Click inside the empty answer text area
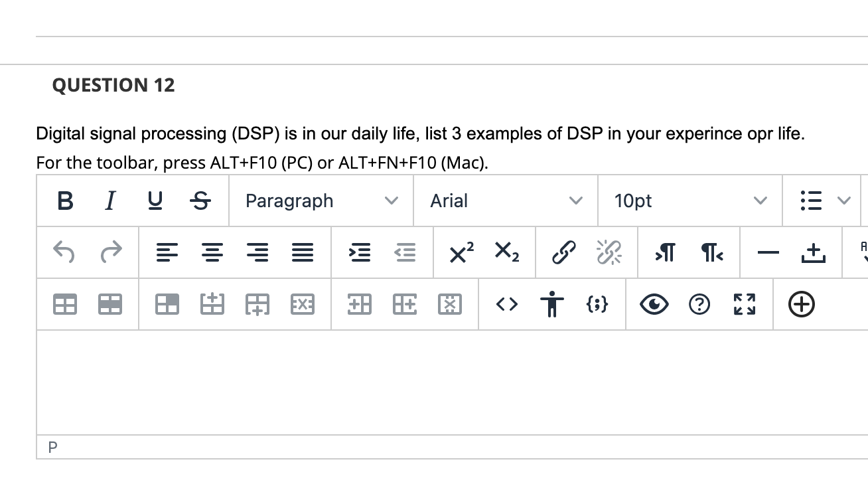 tap(398, 382)
